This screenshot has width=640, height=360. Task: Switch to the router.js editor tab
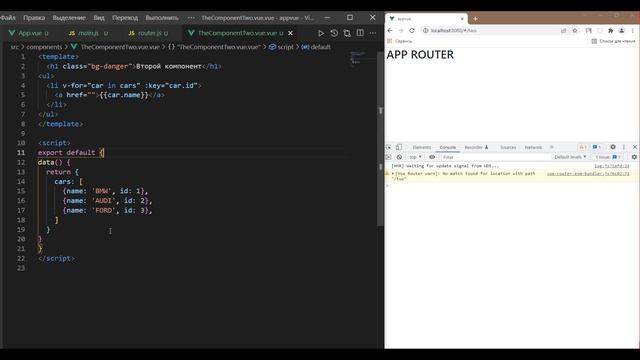click(x=149, y=33)
